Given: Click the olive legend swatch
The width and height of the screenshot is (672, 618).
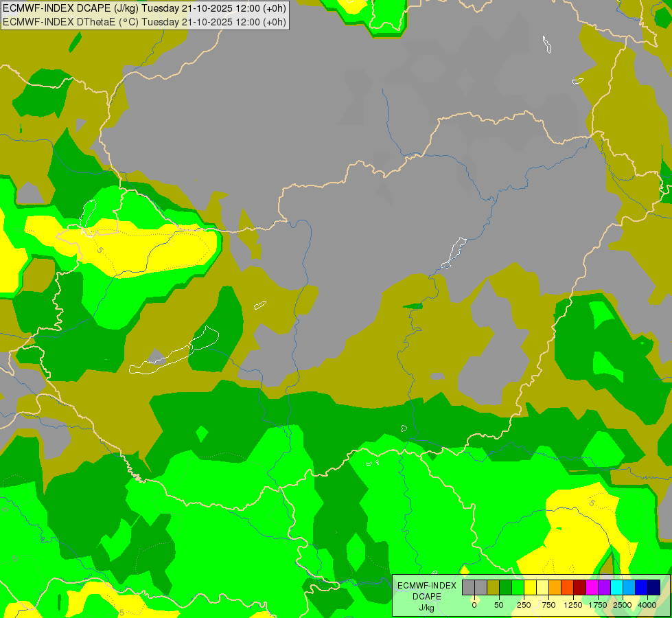Looking at the screenshot, I should 494,587.
